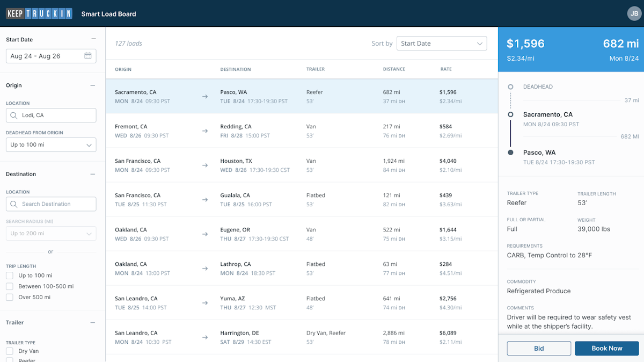
Task: Open the calendar icon for Start Date
Action: click(89, 56)
